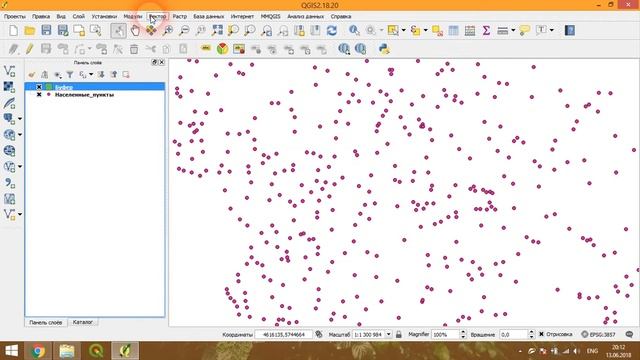Toggle the scale lock padlock icon
The width and height of the screenshot is (640, 360).
399,334
